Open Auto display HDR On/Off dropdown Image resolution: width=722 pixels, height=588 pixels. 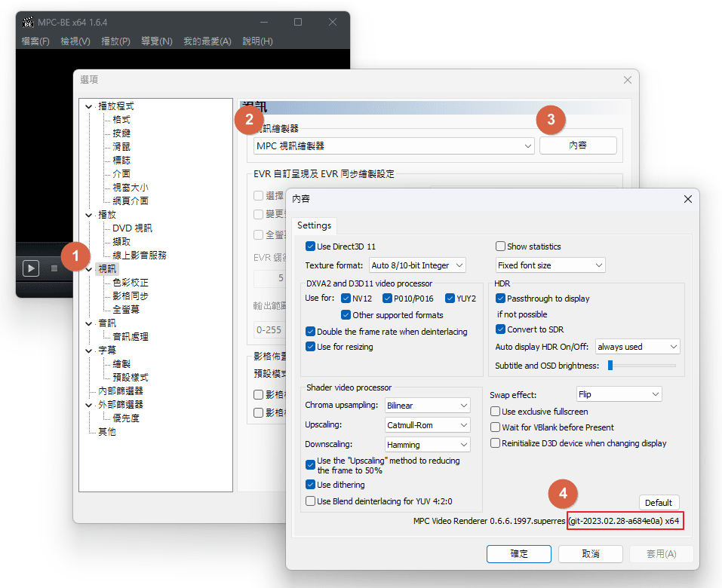[x=638, y=347]
